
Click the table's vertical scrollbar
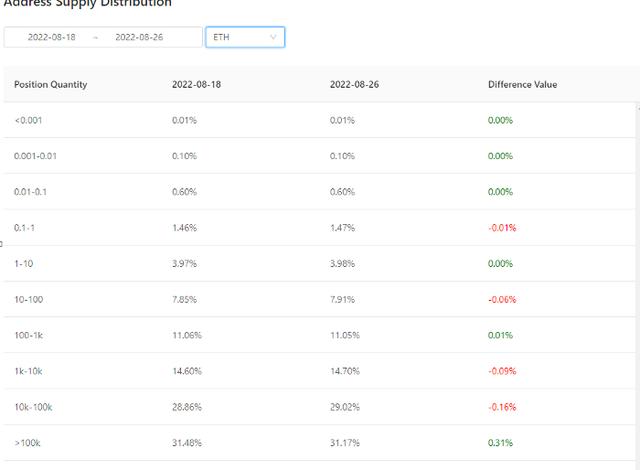(638, 286)
